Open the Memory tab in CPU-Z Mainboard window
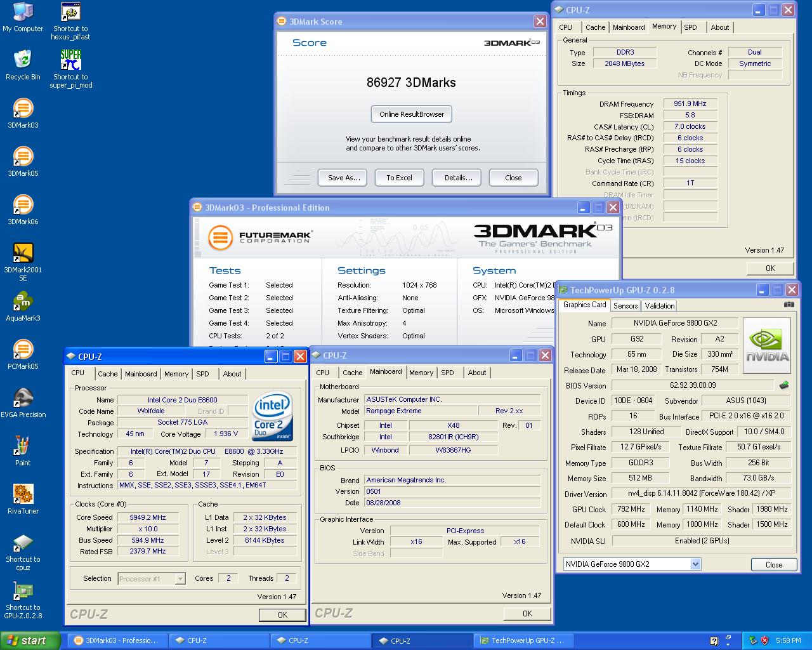This screenshot has height=650, width=812. (421, 373)
